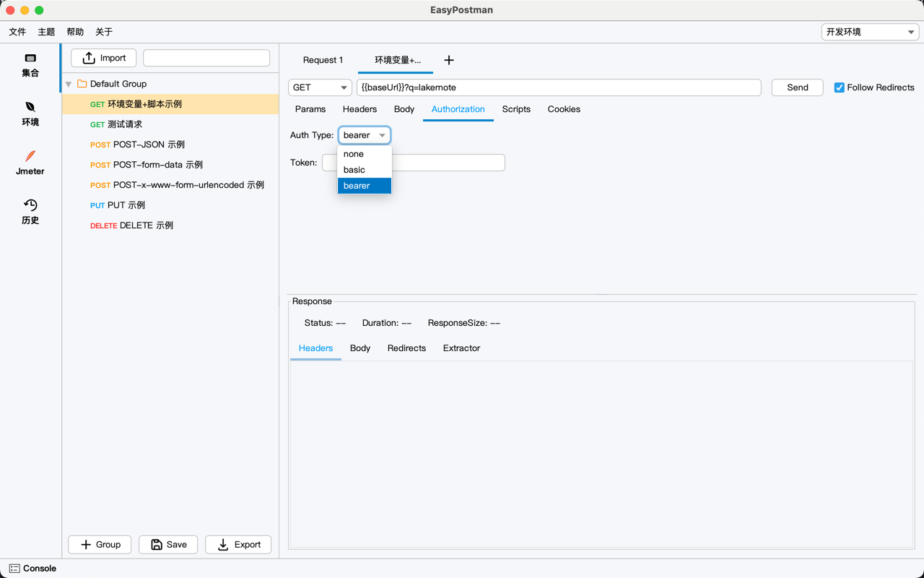
Task: Click the Group add button
Action: (100, 545)
